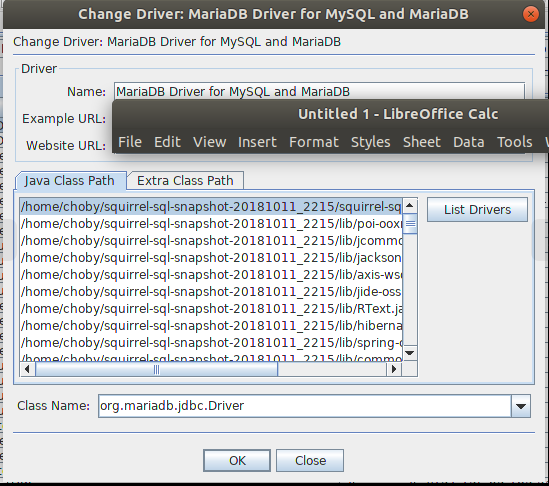Click the class path list scroll-up arrow

click(410, 205)
